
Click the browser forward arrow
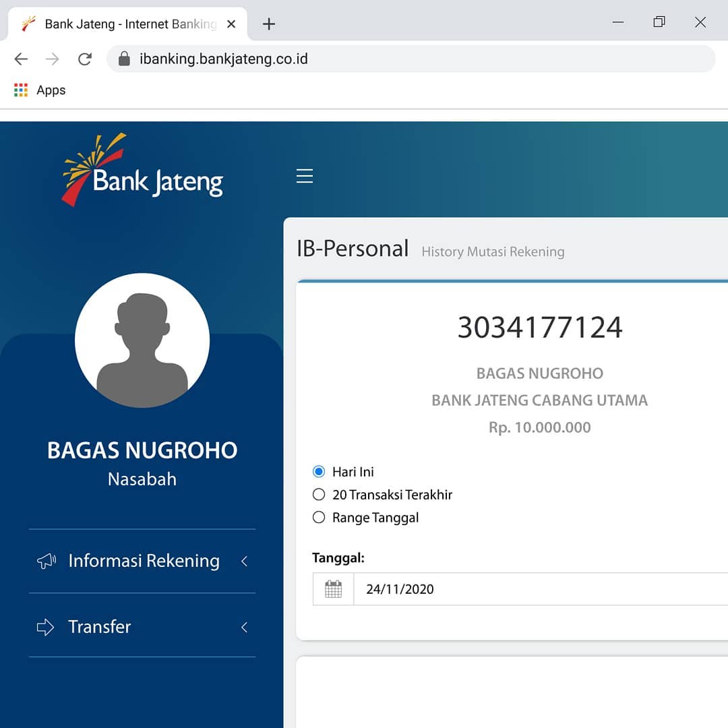tap(53, 59)
